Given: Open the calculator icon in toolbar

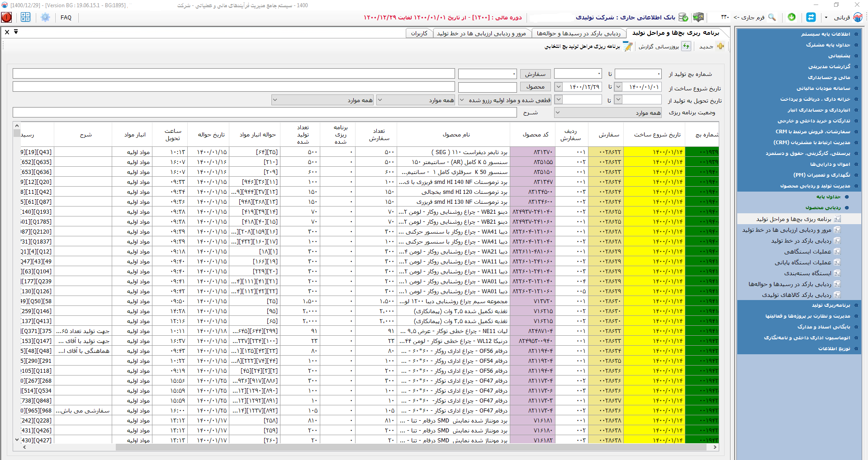Looking at the screenshot, I should [x=25, y=17].
